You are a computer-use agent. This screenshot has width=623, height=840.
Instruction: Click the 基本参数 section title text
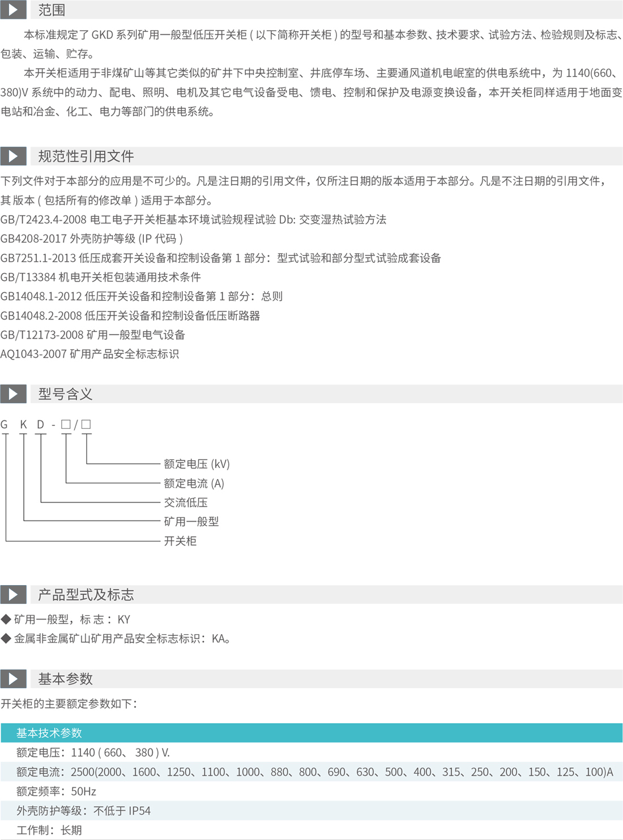coord(65,679)
